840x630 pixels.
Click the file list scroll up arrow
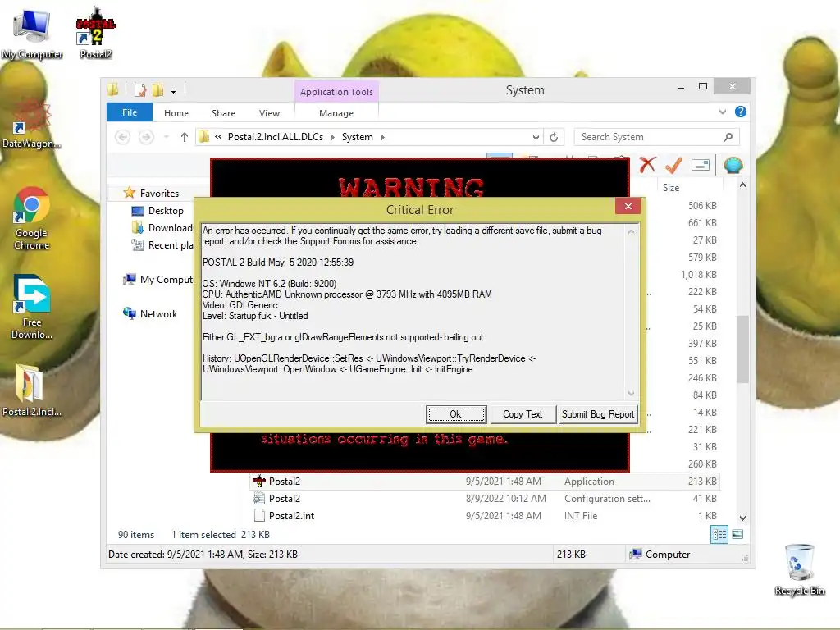(742, 185)
